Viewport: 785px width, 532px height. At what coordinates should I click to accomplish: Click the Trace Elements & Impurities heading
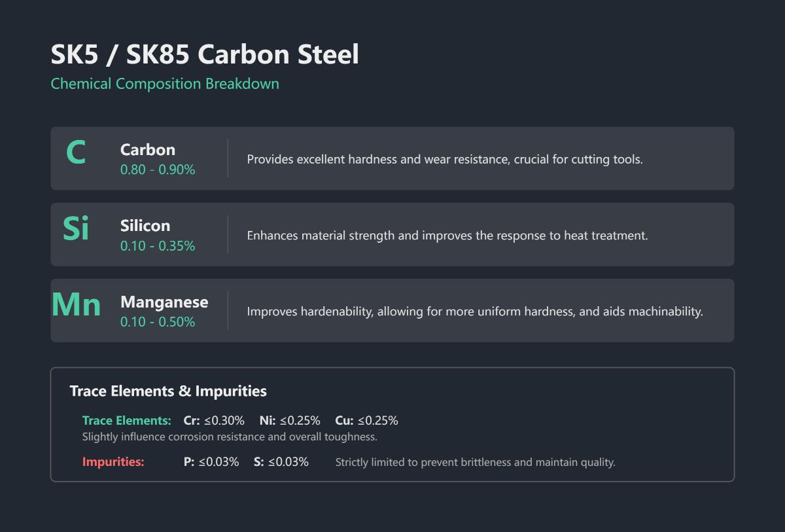click(168, 391)
